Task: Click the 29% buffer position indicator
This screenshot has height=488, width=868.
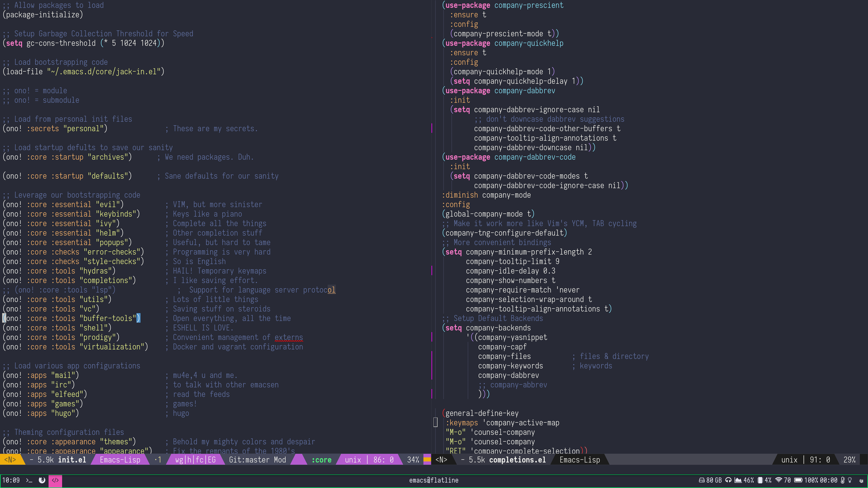Action: (x=849, y=460)
